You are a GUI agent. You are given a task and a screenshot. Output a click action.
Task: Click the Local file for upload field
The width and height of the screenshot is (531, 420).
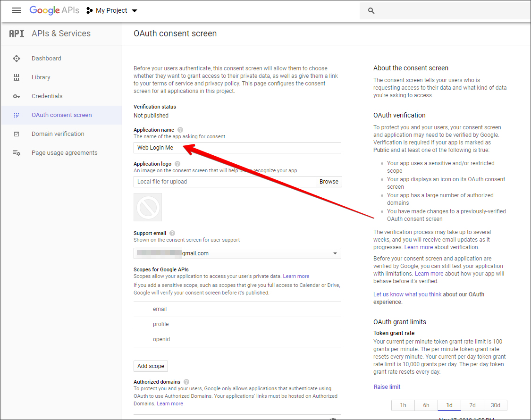(225, 182)
